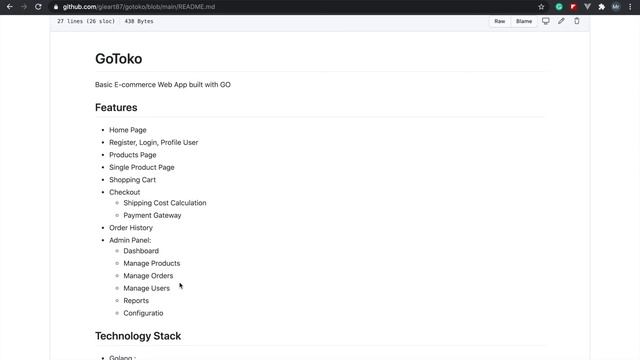Go back using the browser back arrow
640x360 pixels.
(x=9, y=7)
